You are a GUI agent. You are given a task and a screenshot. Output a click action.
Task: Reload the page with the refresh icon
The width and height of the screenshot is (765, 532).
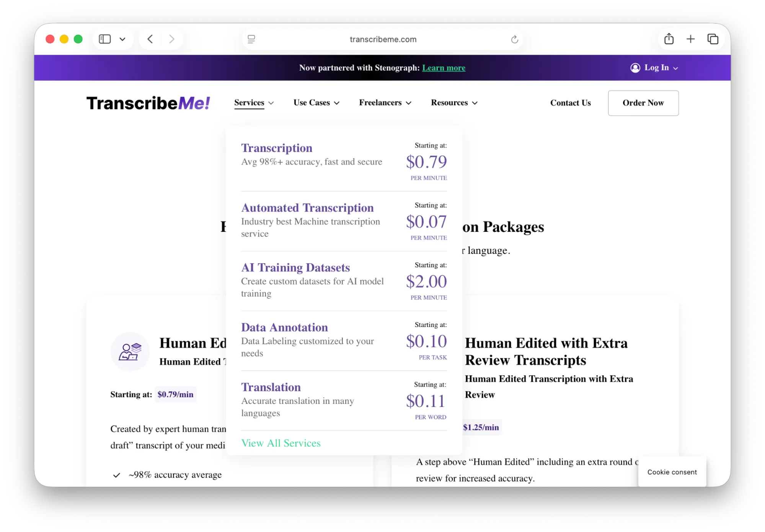pos(514,39)
